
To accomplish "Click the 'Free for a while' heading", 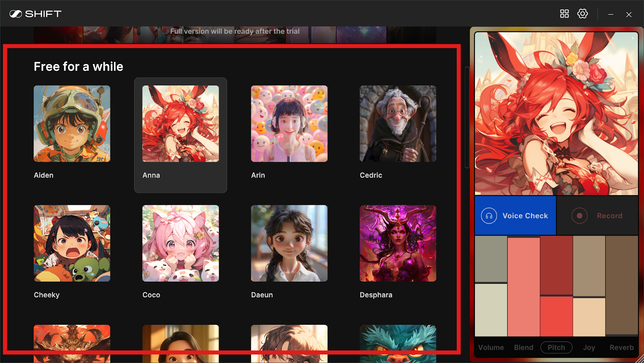I will pos(78,66).
